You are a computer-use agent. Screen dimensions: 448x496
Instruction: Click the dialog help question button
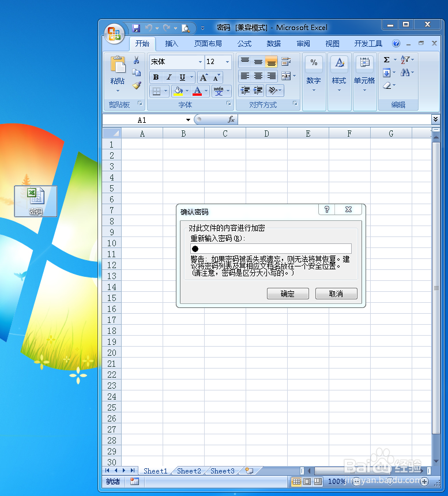click(x=326, y=209)
